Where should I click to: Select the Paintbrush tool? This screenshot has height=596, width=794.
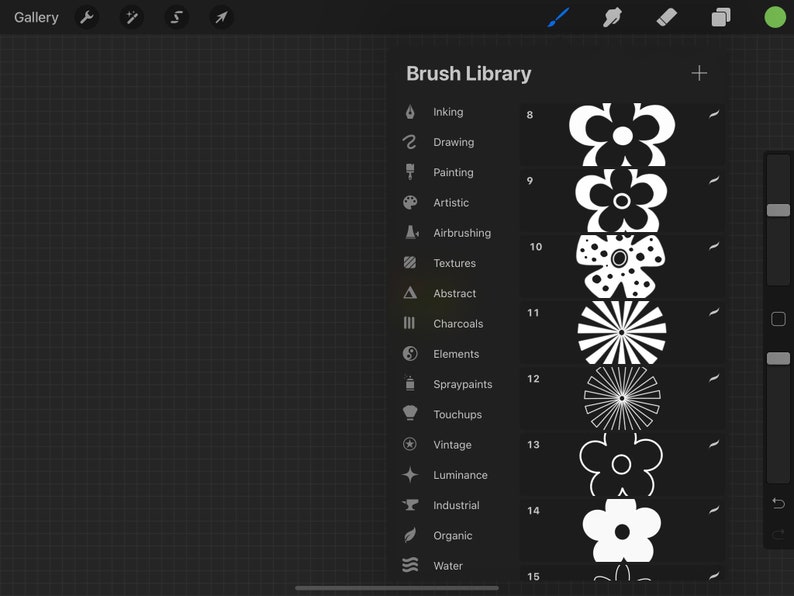(x=559, y=17)
